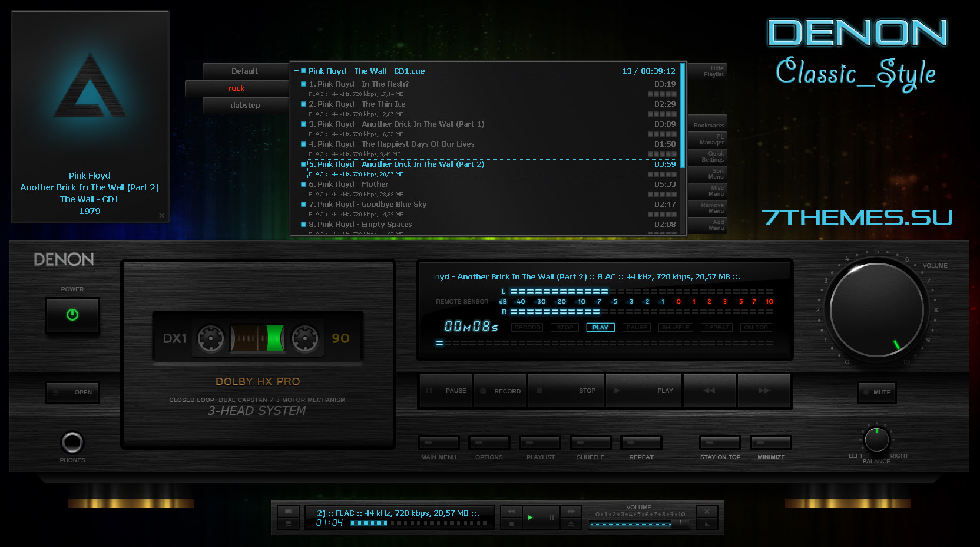The height and width of the screenshot is (547, 980).
Task: Open the PL Manager
Action: [x=707, y=140]
